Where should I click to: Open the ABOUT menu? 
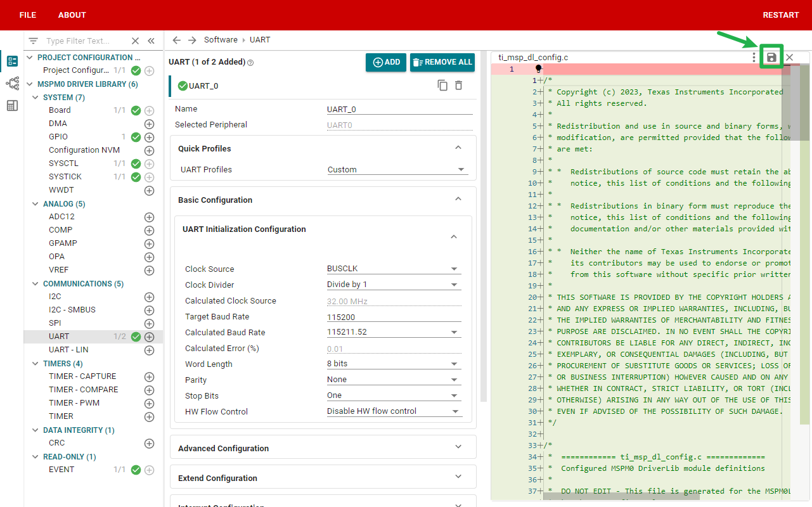(72, 15)
